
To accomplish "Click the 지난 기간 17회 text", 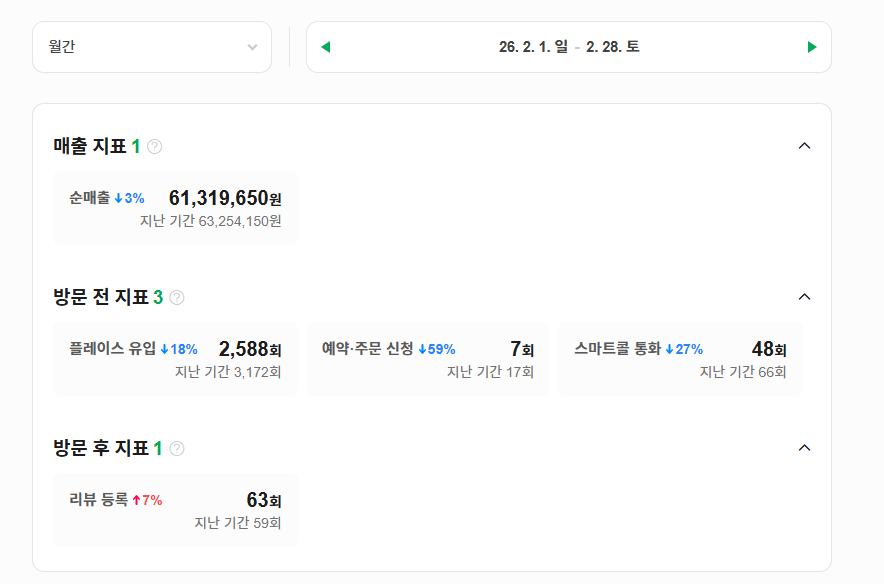I will (490, 372).
